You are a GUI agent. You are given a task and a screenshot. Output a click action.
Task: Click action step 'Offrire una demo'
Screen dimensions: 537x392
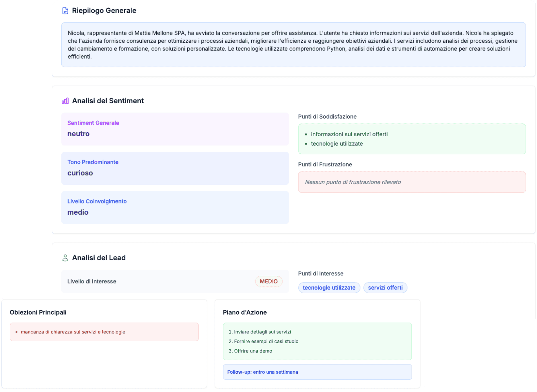click(253, 351)
